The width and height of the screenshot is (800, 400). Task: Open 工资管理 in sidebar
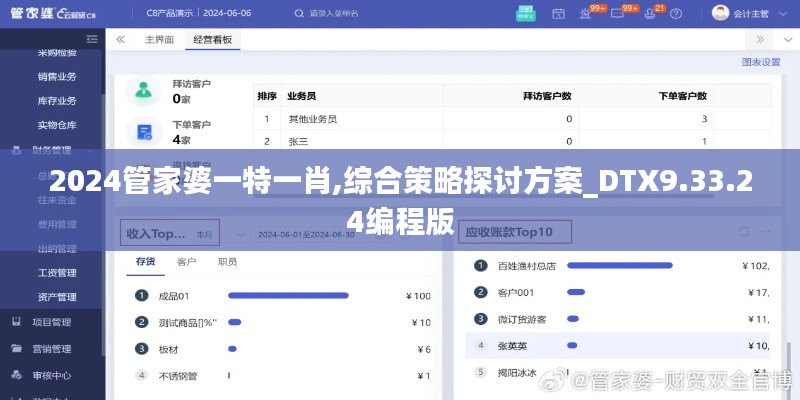(x=57, y=273)
